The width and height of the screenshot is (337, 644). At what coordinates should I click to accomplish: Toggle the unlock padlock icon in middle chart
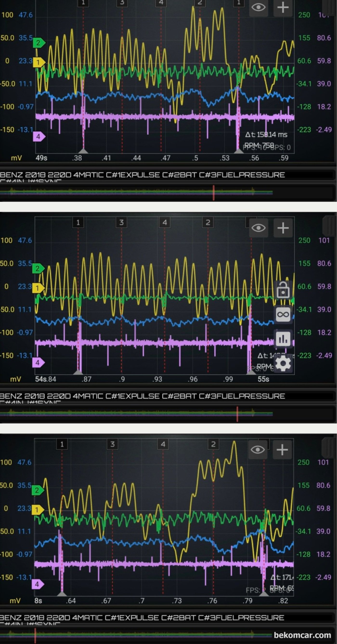click(283, 290)
